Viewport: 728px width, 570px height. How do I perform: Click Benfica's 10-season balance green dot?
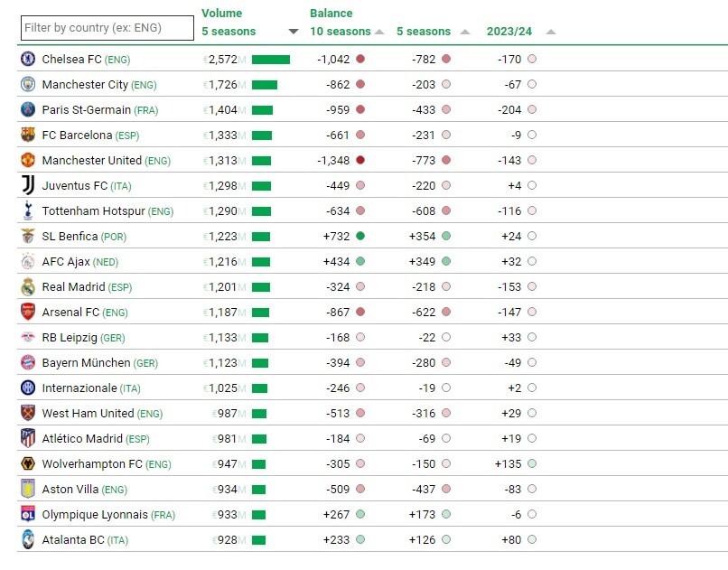pos(360,236)
